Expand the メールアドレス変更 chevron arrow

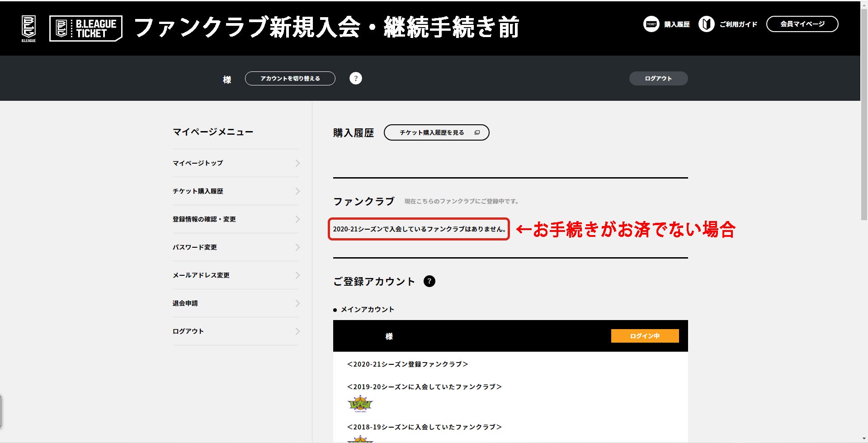coord(297,275)
